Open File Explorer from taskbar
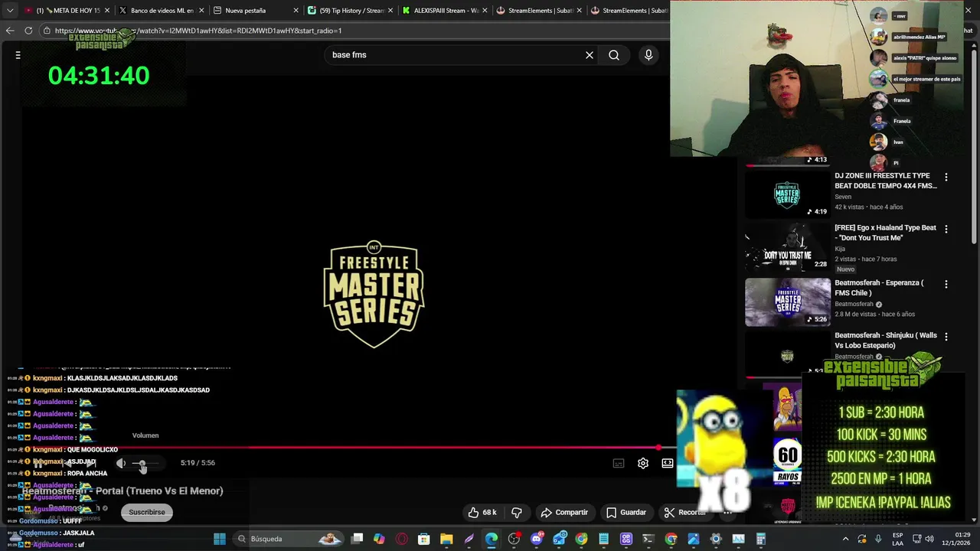This screenshot has width=980, height=551. tap(446, 539)
